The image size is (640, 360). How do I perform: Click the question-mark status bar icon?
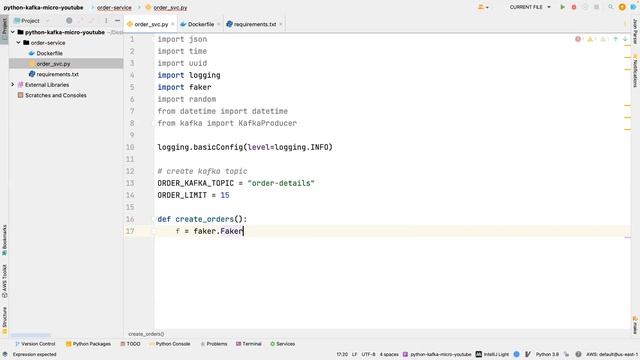pos(578,354)
